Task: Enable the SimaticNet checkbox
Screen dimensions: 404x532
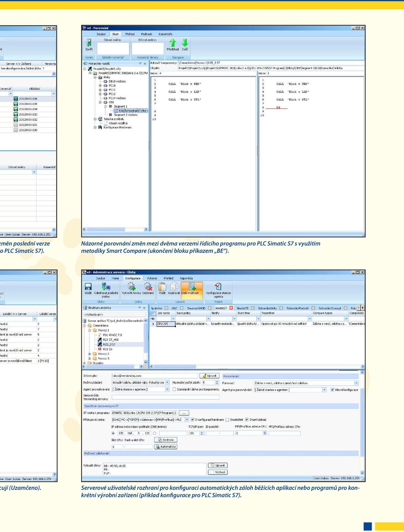Action: click(x=227, y=420)
